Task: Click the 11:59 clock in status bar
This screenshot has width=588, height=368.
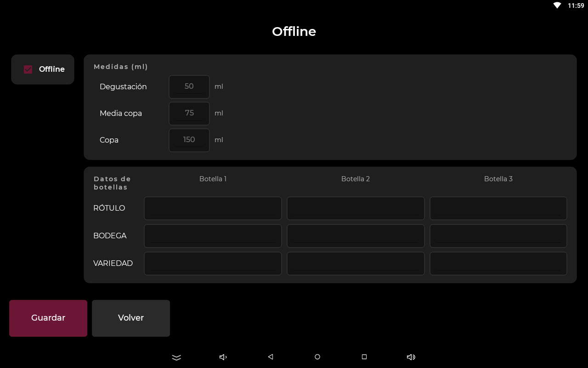Action: coord(576,6)
